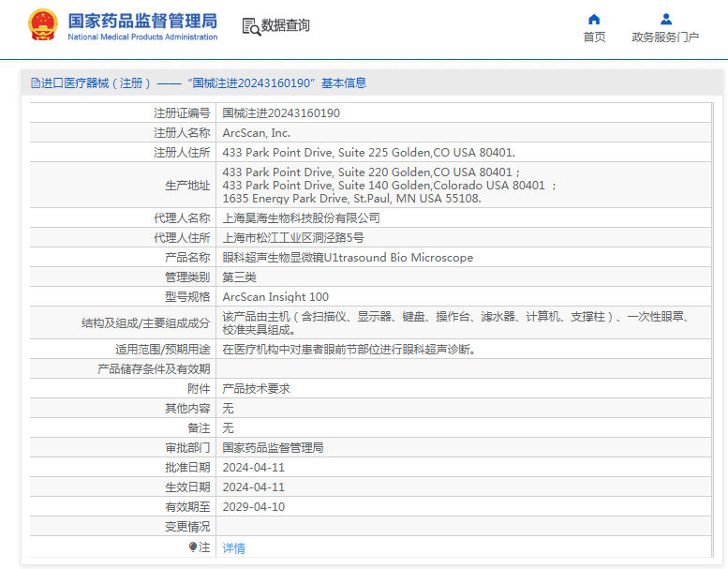This screenshot has height=569, width=728.
Task: Select the structure composition description text
Action: coord(455,322)
